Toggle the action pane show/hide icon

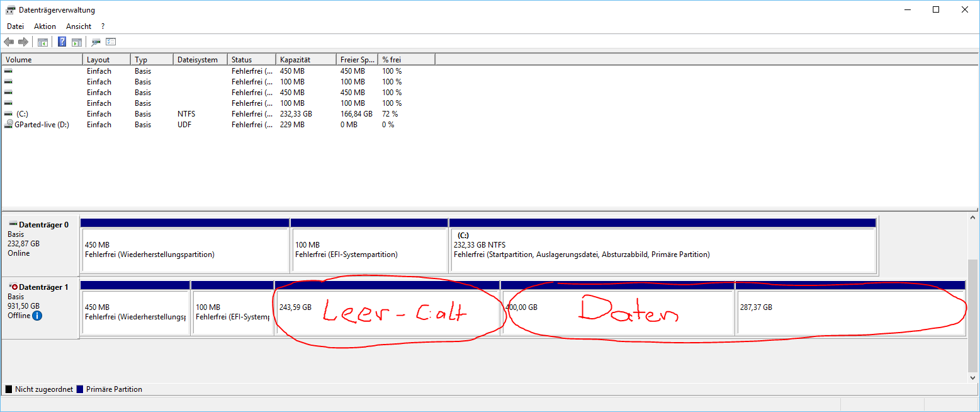[77, 42]
